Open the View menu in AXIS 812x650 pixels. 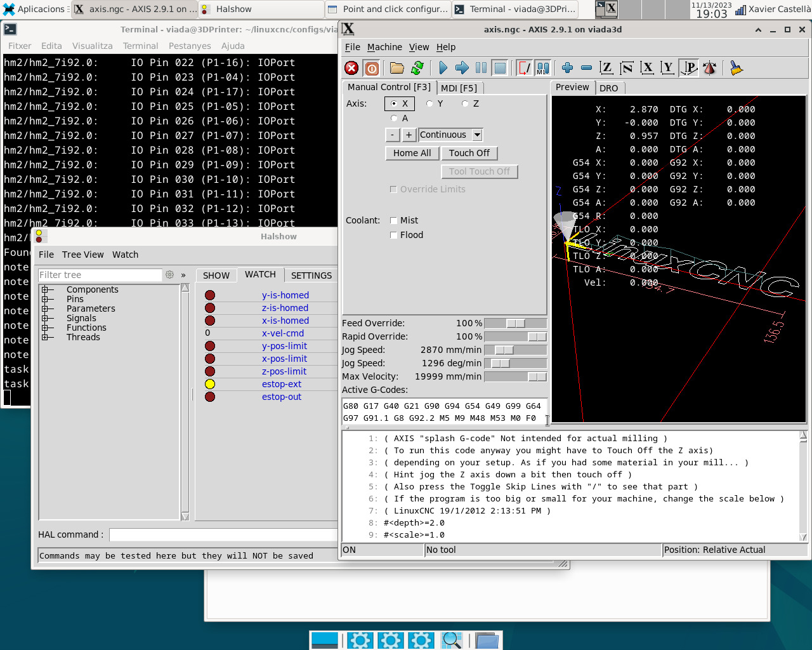point(419,47)
